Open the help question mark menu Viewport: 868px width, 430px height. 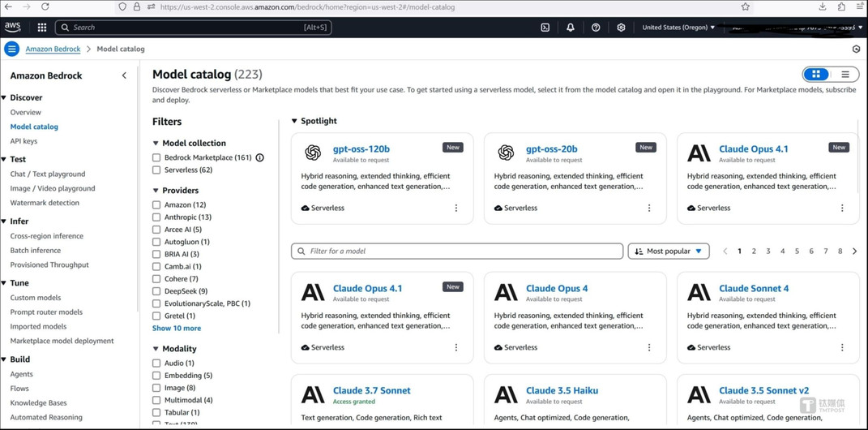596,27
